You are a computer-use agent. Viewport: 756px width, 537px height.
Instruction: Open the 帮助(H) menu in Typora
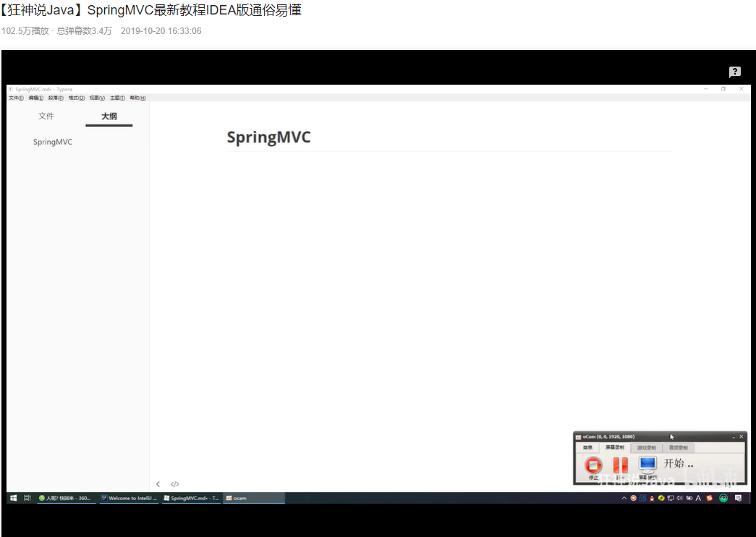click(x=137, y=98)
